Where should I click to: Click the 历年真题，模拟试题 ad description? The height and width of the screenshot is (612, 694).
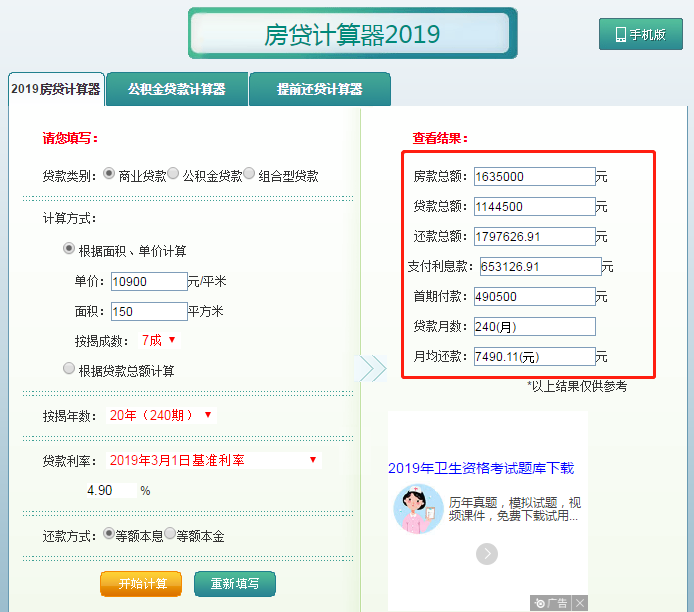[x=514, y=509]
